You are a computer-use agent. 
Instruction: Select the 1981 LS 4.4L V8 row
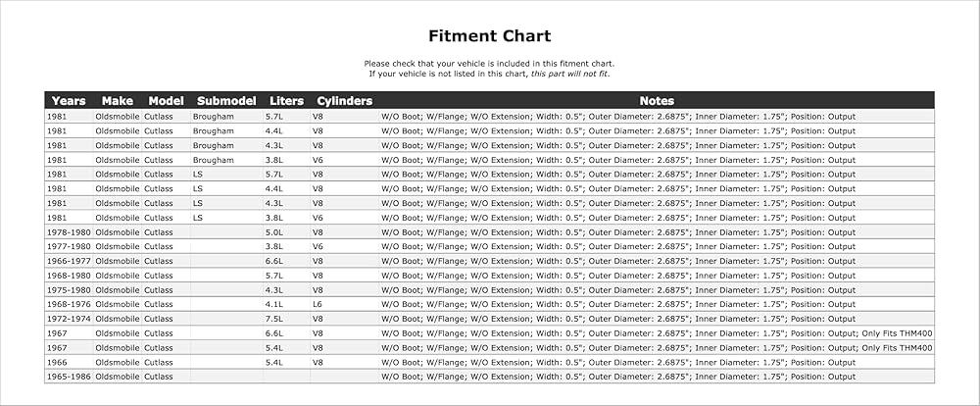489,188
